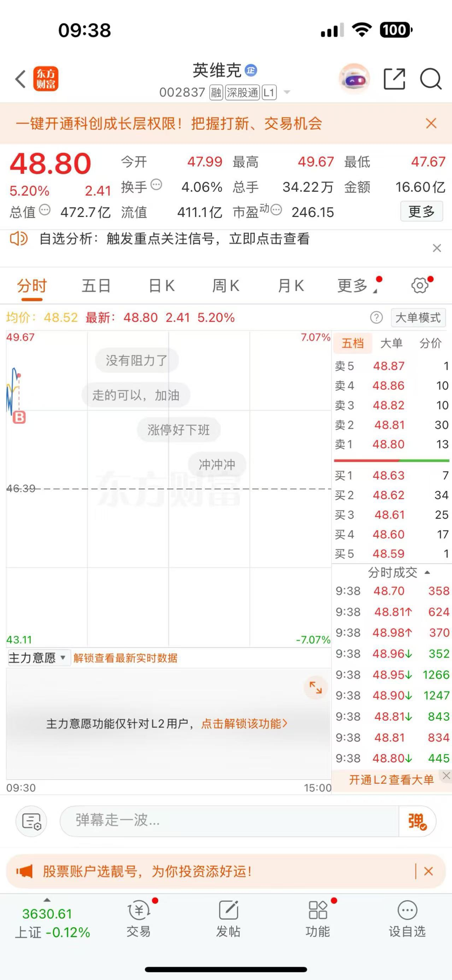452x980 pixels.
Task: Click the 卖1 48.80 order row
Action: coord(392,444)
